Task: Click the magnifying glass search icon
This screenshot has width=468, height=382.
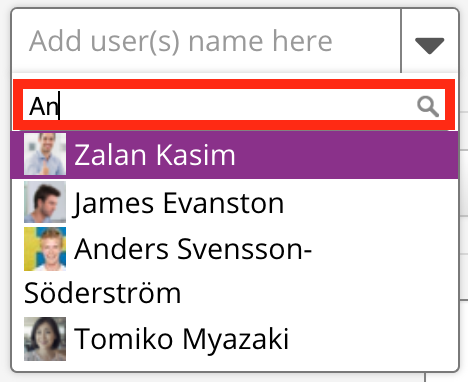Action: (428, 106)
